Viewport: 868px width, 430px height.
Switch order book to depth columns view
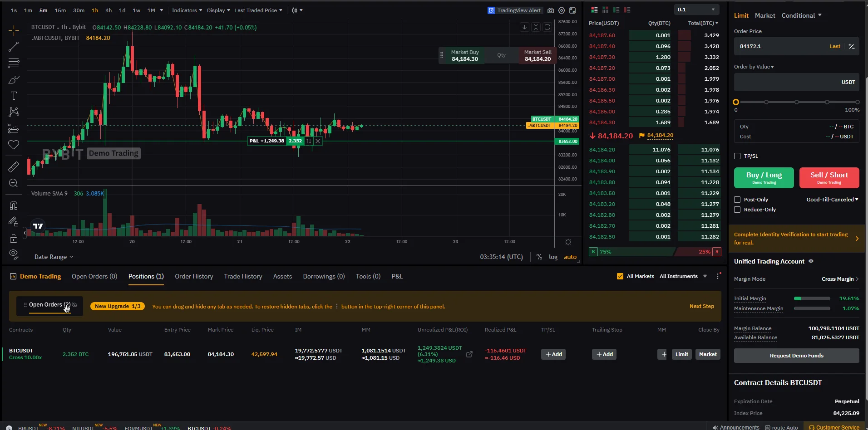pyautogui.click(x=605, y=10)
